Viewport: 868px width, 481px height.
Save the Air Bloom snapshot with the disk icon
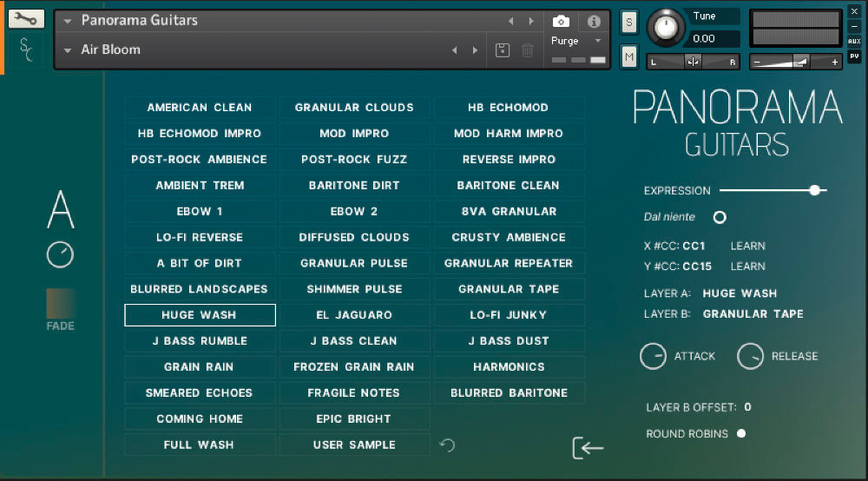(x=502, y=50)
